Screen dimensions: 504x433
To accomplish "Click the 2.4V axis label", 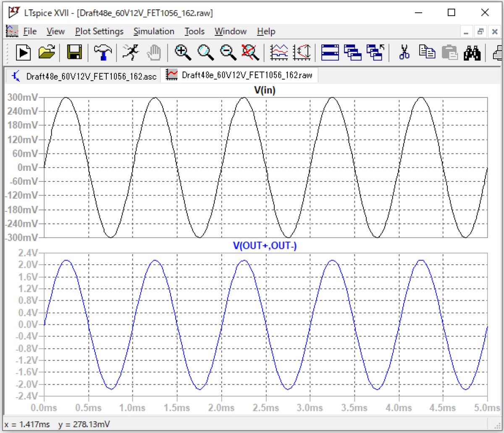I will coord(29,253).
